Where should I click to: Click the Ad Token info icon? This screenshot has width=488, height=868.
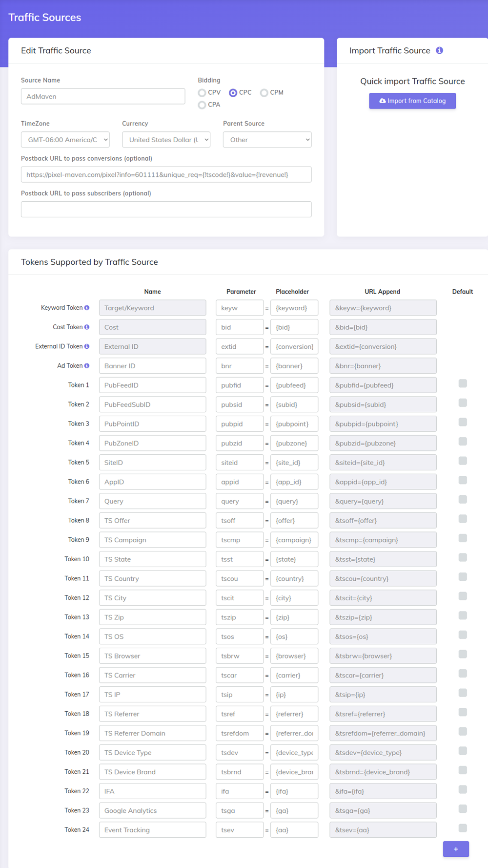(87, 366)
